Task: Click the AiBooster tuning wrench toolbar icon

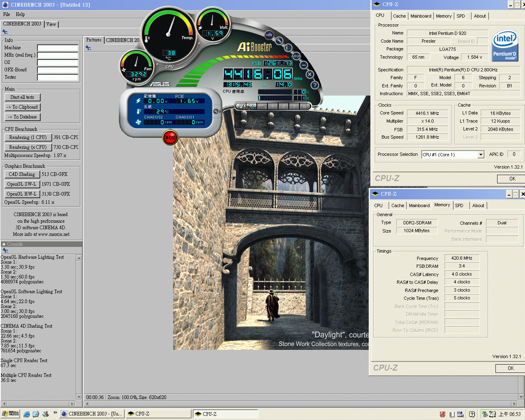Action: click(x=251, y=106)
